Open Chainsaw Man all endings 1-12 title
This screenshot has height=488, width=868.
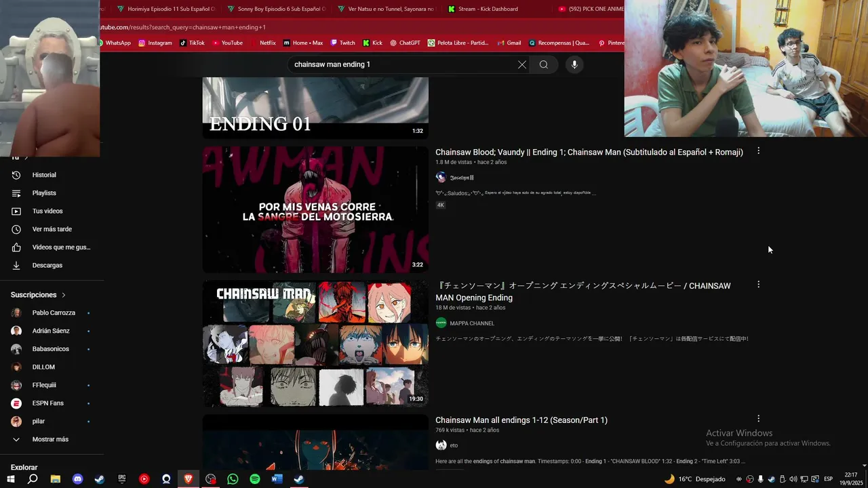point(521,420)
